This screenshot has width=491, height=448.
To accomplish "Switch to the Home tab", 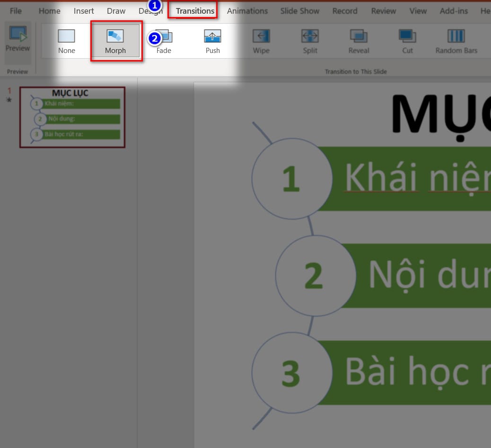I will 50,11.
